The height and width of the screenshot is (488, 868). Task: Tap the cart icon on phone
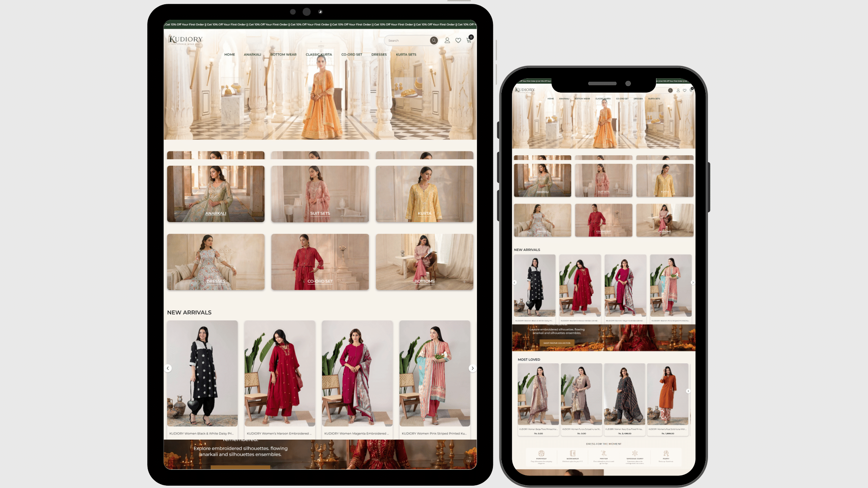691,90
